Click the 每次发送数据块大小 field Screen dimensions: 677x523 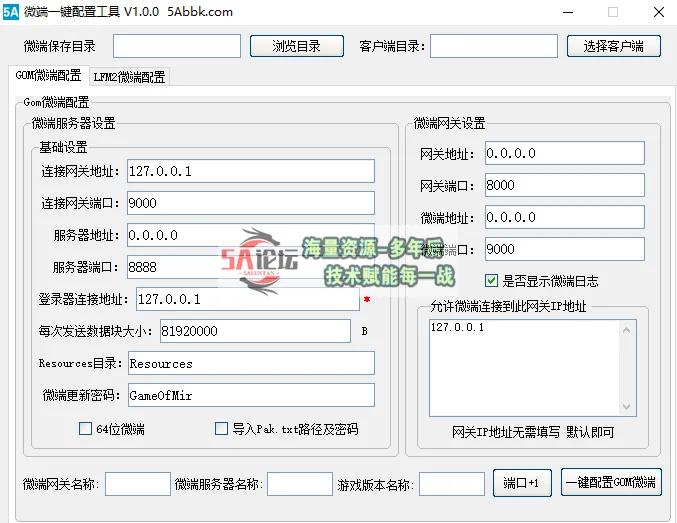[255, 331]
